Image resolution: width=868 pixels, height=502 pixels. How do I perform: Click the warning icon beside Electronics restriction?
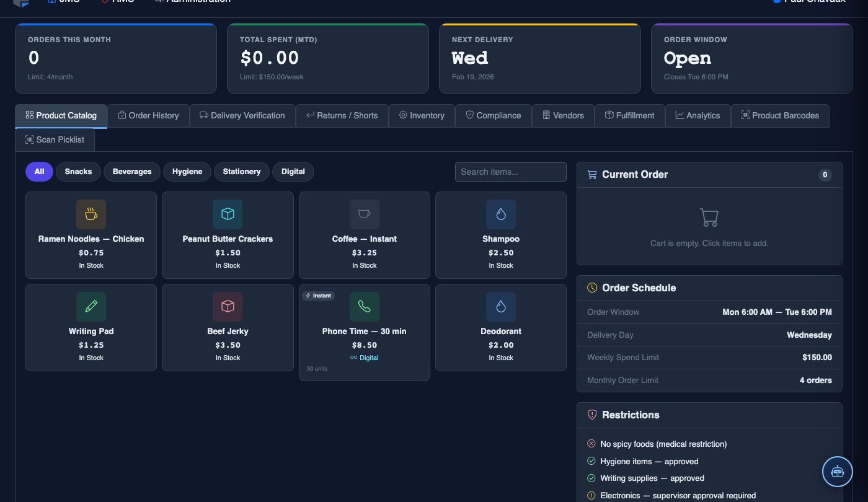[591, 496]
